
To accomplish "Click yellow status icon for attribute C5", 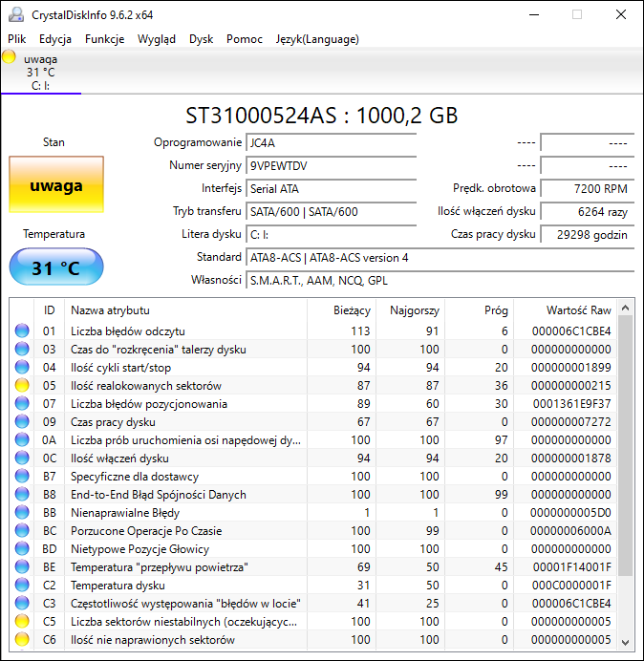I will [x=22, y=621].
